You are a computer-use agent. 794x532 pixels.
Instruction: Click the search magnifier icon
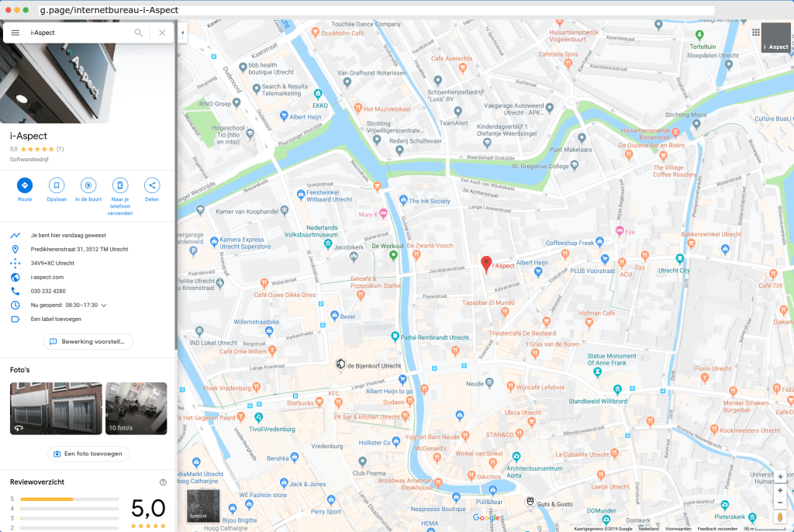(x=138, y=33)
